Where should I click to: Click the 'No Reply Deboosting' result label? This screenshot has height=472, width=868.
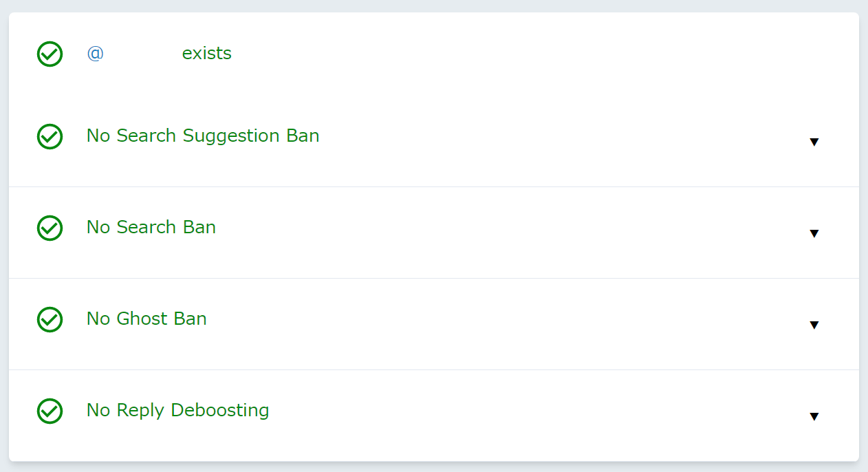click(177, 411)
